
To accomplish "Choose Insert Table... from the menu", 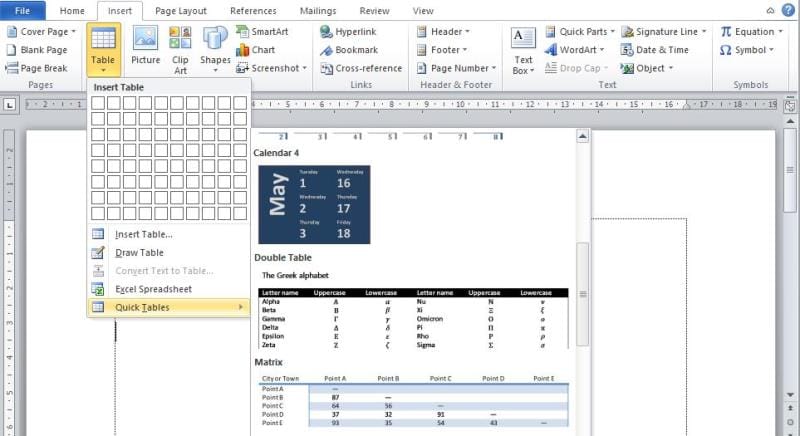I will [x=143, y=234].
